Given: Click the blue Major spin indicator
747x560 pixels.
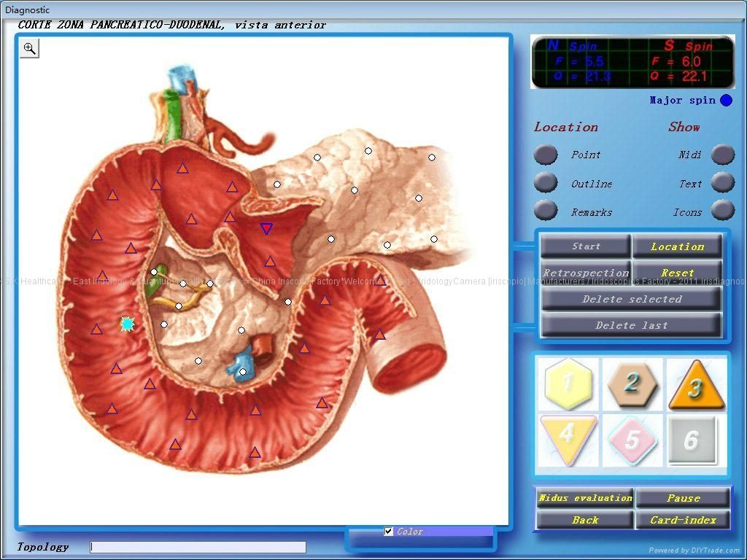Looking at the screenshot, I should point(726,101).
